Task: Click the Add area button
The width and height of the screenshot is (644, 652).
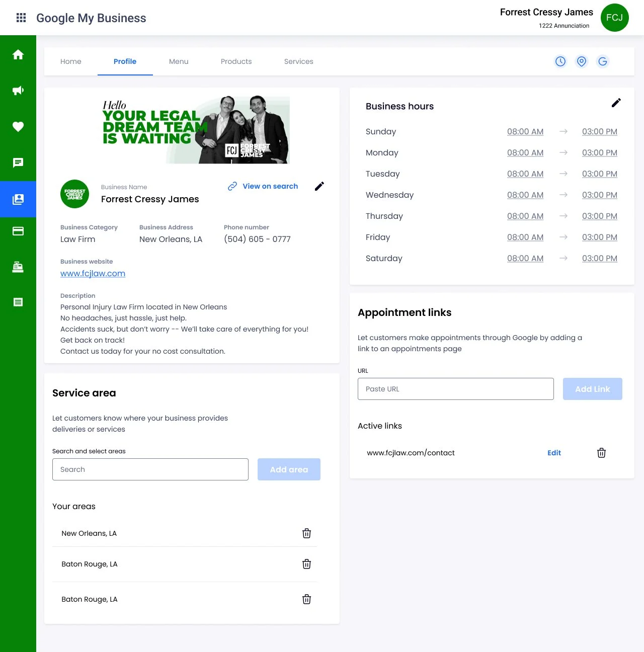Action: (289, 469)
